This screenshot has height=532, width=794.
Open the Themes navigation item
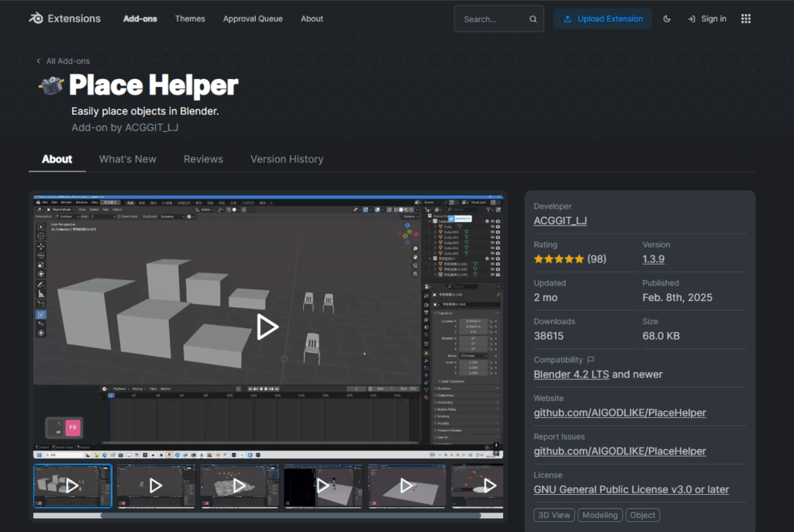pos(190,19)
